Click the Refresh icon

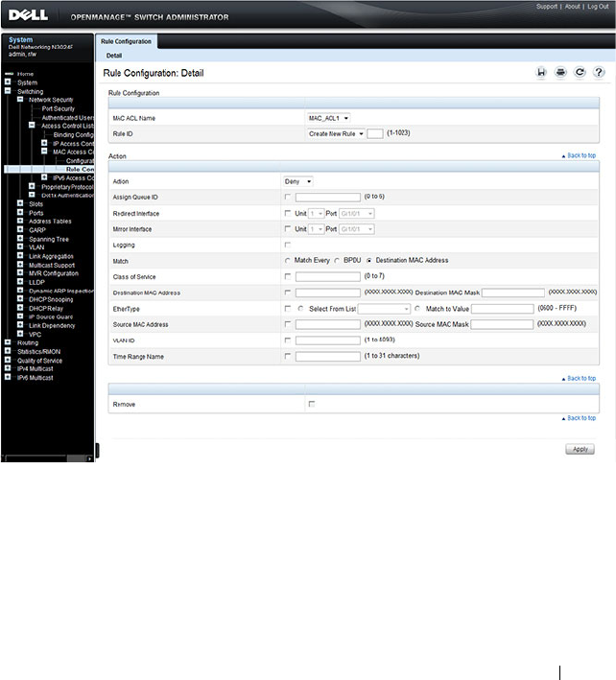(x=580, y=73)
